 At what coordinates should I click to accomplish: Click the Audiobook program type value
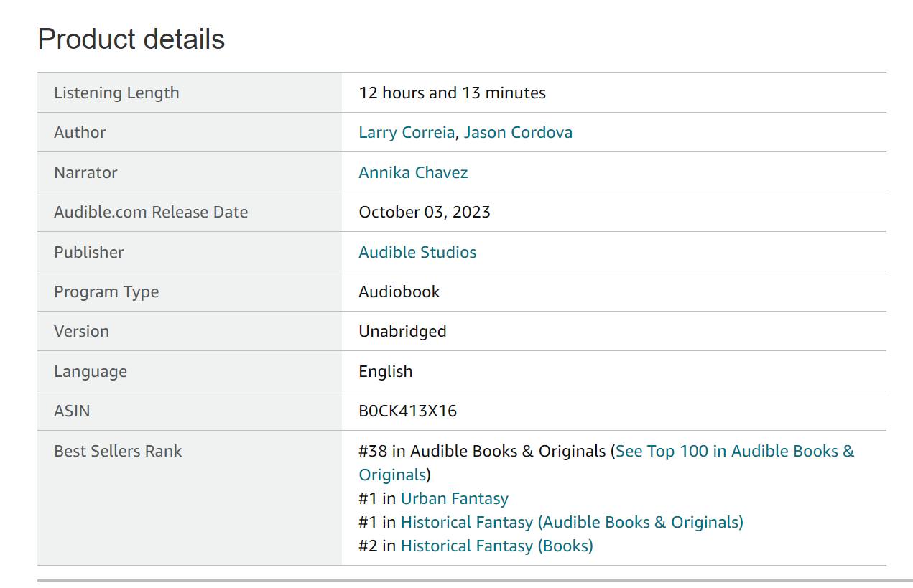tap(399, 292)
